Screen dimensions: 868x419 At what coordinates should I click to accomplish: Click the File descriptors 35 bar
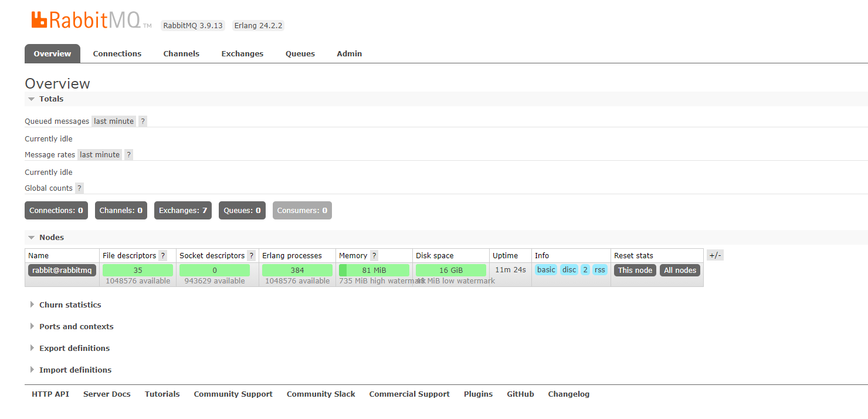pyautogui.click(x=138, y=271)
